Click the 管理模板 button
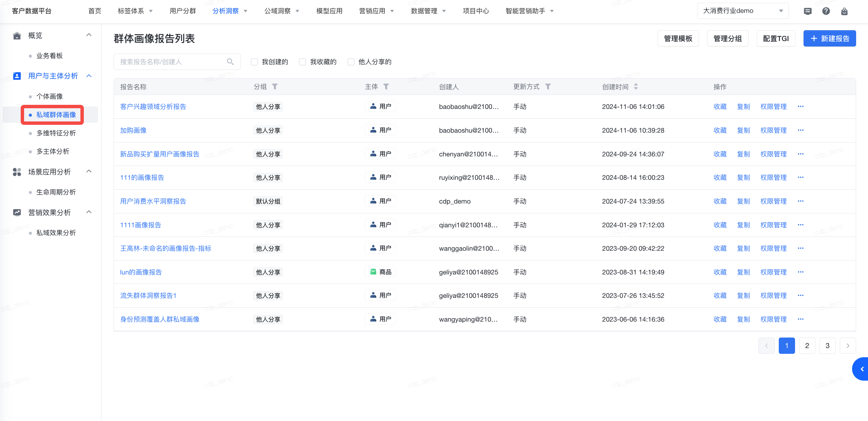The height and width of the screenshot is (421, 868). (x=678, y=38)
